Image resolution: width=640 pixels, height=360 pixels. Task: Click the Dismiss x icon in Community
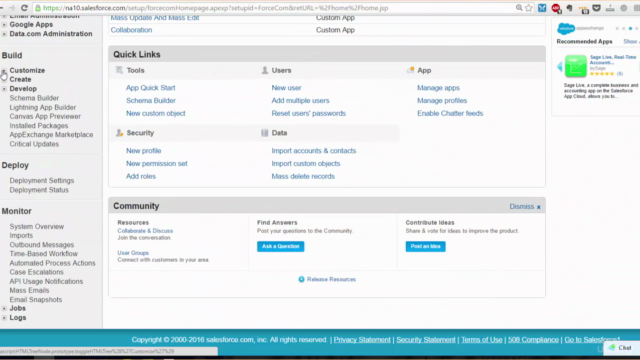(x=539, y=207)
